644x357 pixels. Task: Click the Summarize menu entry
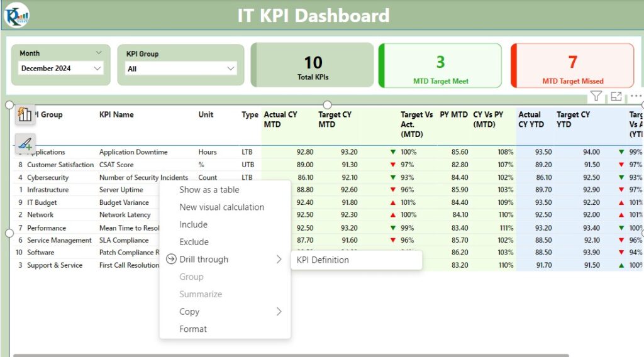[201, 294]
